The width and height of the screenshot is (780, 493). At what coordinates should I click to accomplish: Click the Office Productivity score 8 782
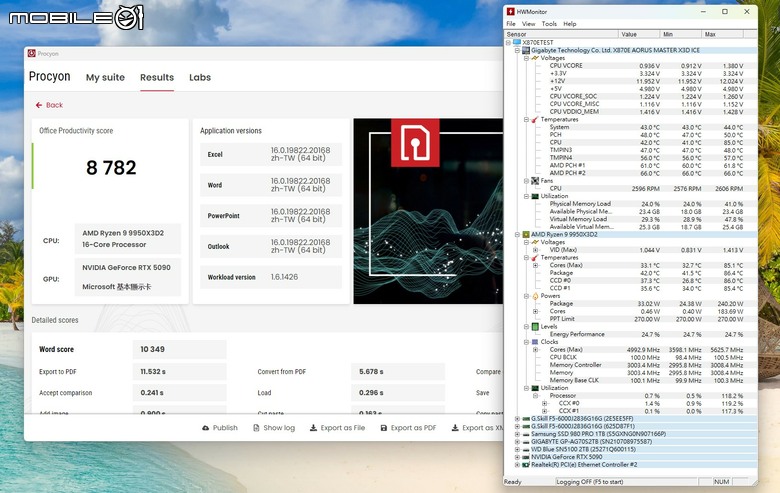(x=111, y=168)
